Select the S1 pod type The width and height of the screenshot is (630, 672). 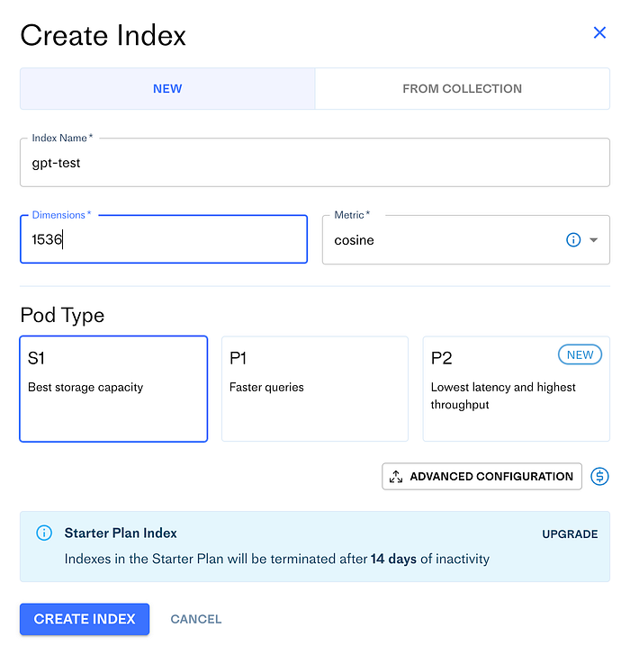pyautogui.click(x=113, y=389)
